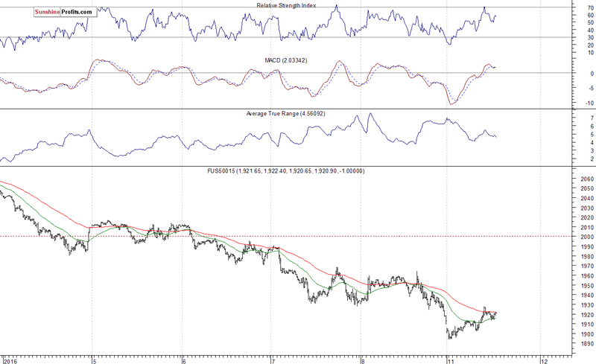Select the MACD (2.03342) title
The image size is (596, 364).
coord(286,60)
